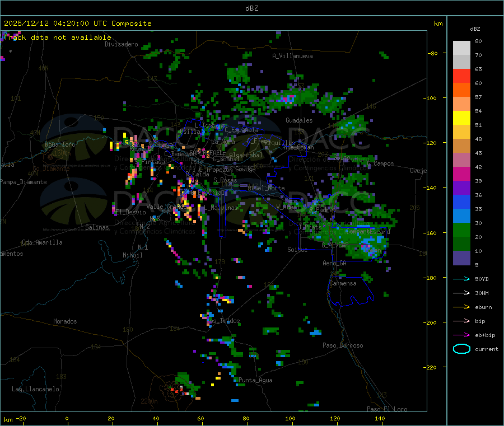The height and width of the screenshot is (426, 504).
Task: Click the -140 tick on the right axis
Action: point(431,188)
